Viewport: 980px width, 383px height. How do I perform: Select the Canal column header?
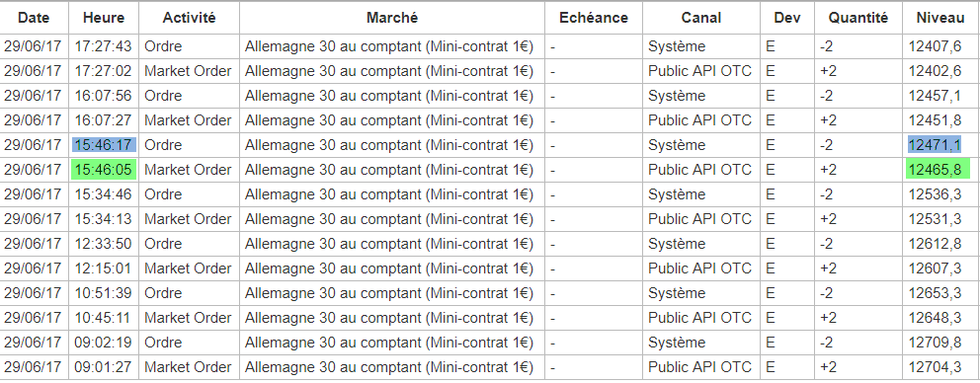click(x=701, y=18)
